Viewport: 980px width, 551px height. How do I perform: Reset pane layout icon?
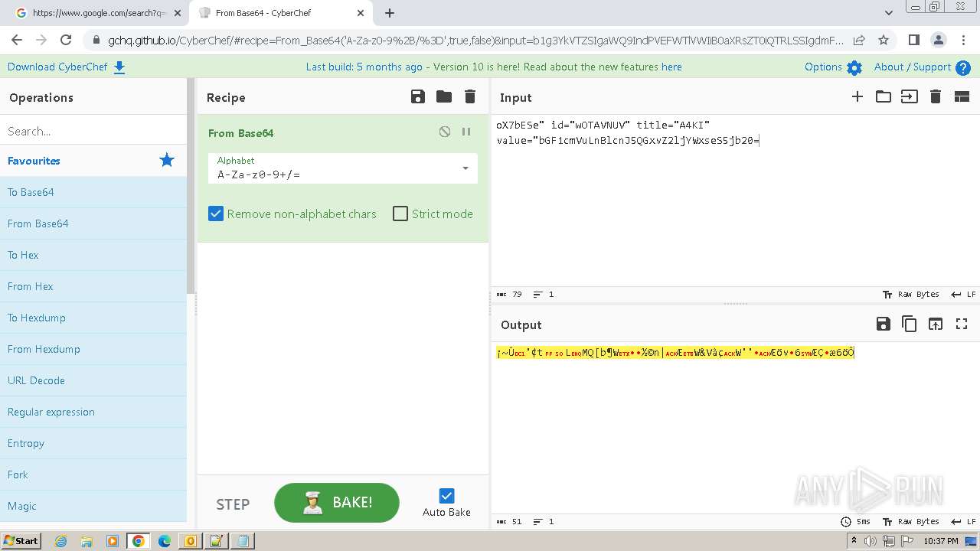[962, 96]
